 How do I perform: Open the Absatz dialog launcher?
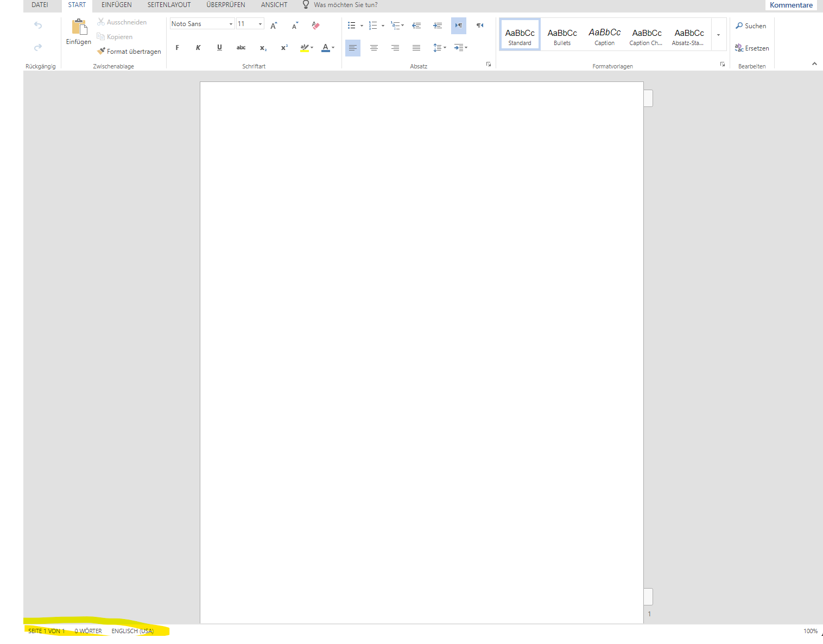click(489, 64)
